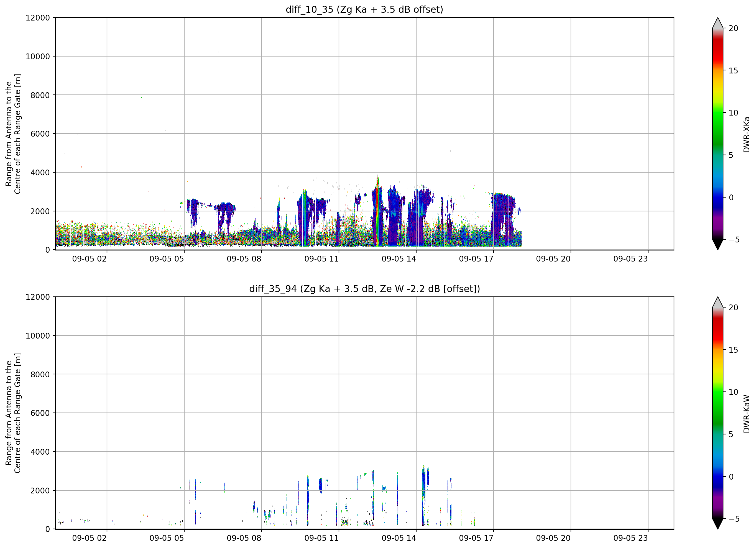Viewport: 756px width, 548px height.
Task: Click the -5 tick on bottom colorbar
Action: pos(734,519)
